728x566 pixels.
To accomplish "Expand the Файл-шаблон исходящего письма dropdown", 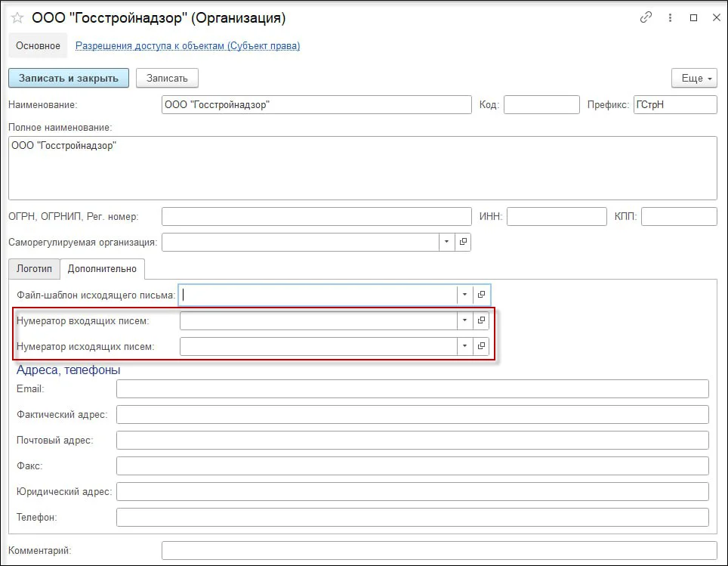I will pyautogui.click(x=464, y=295).
